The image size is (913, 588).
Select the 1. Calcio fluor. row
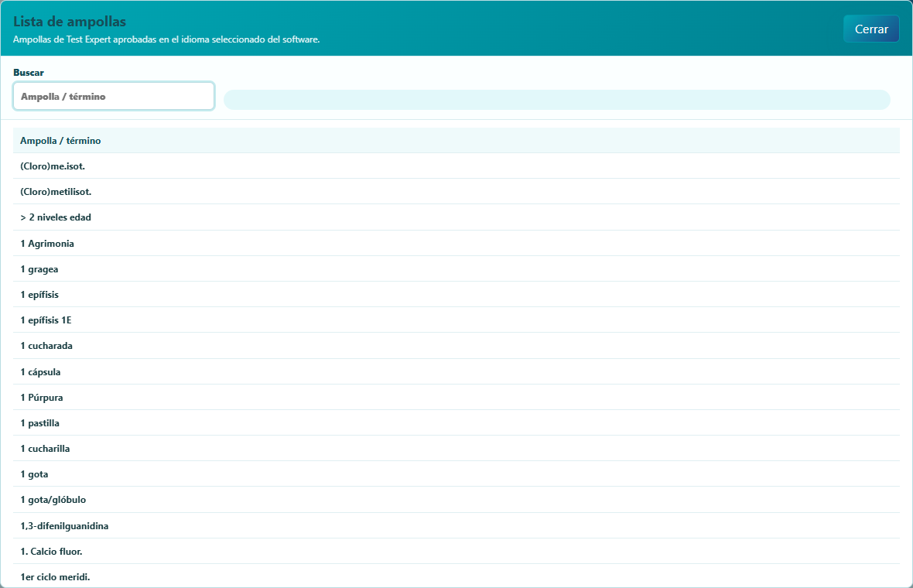pos(456,552)
